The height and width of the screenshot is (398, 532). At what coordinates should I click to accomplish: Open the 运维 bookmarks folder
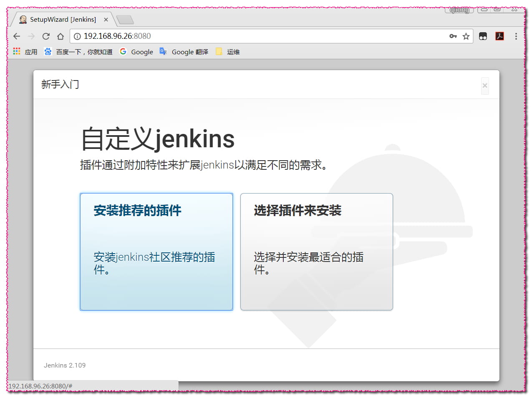(x=228, y=52)
